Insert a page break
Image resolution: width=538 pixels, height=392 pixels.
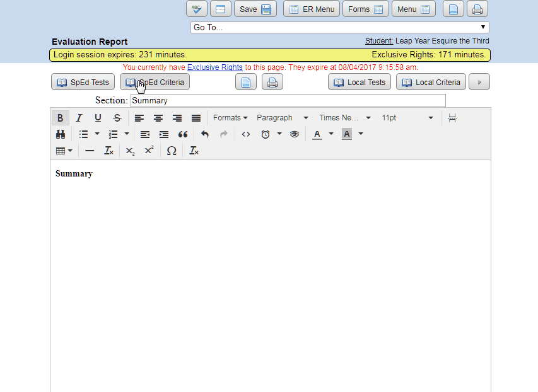click(452, 118)
